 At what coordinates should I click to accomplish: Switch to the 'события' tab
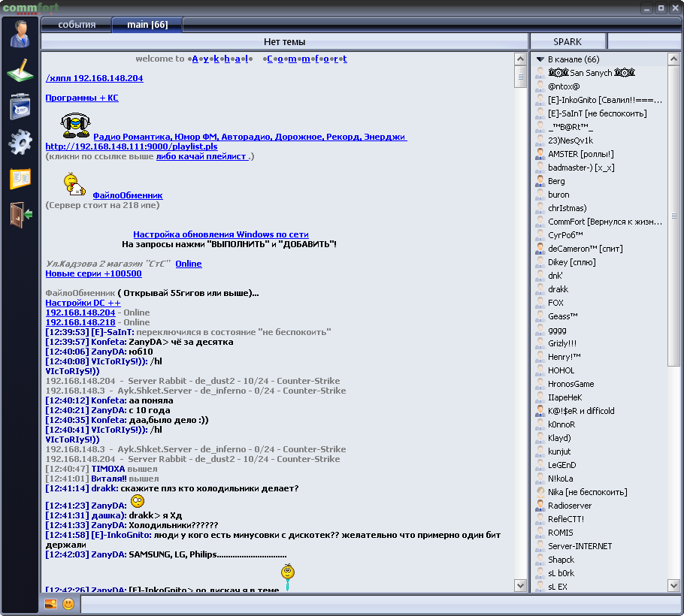tap(77, 25)
